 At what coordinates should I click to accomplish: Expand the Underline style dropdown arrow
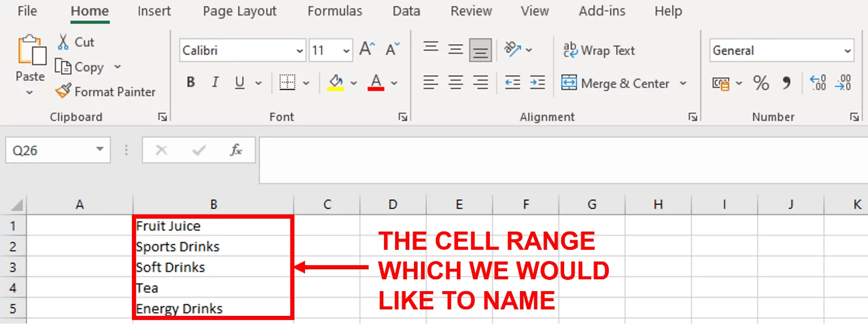(258, 83)
